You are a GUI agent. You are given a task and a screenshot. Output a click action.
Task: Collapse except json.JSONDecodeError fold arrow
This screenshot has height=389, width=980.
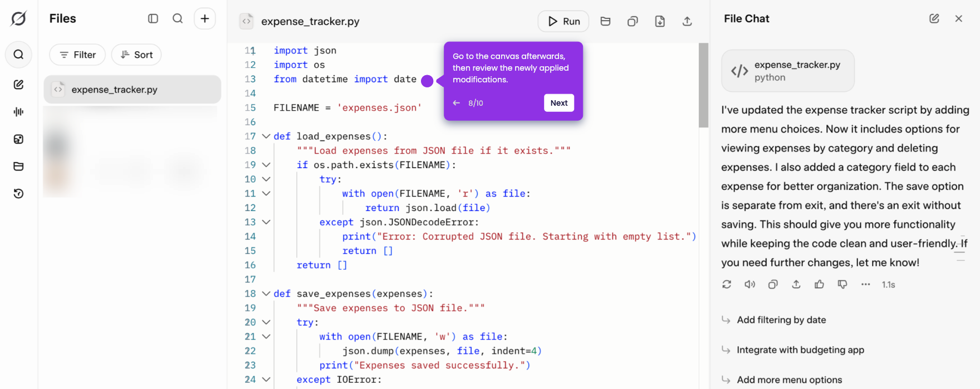(266, 222)
